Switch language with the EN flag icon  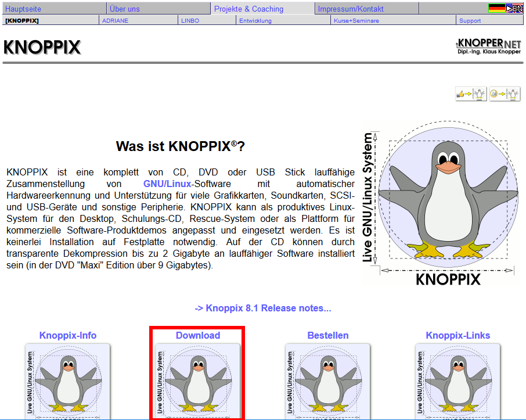click(x=514, y=8)
